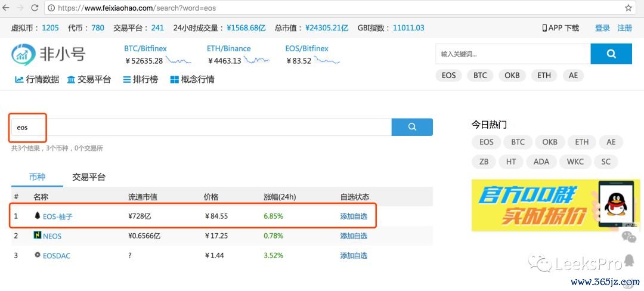
Task: Click EOS tag under header search
Action: [448, 76]
